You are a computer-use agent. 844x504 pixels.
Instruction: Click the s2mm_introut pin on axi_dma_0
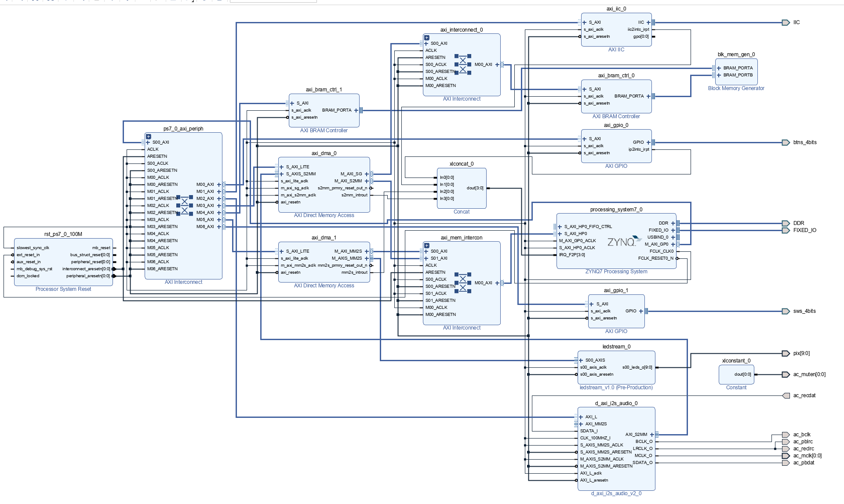pyautogui.click(x=354, y=195)
